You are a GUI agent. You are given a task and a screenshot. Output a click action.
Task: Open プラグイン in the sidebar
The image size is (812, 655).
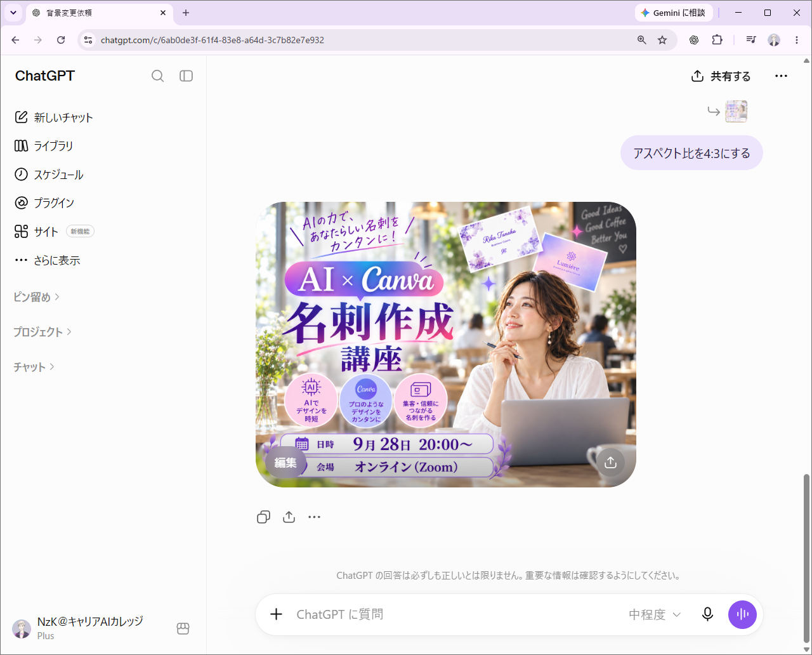tap(44, 203)
